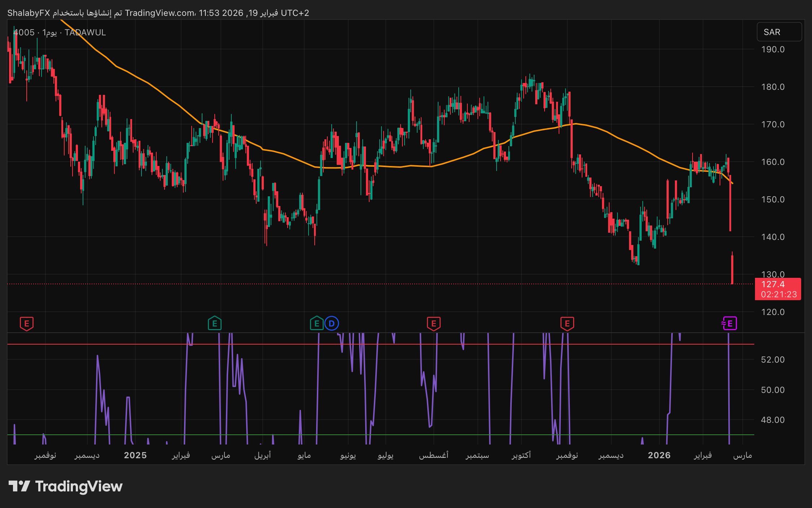Click the 4005 TADAWUL symbol legend
Viewport: 812px width, 508px height.
pos(60,32)
